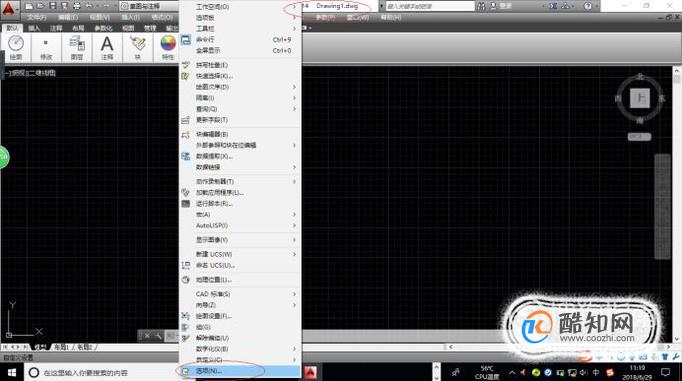Click the 地理位置 (Geographic Location) menu icon
Screen dimensions: 682x381
(x=186, y=280)
